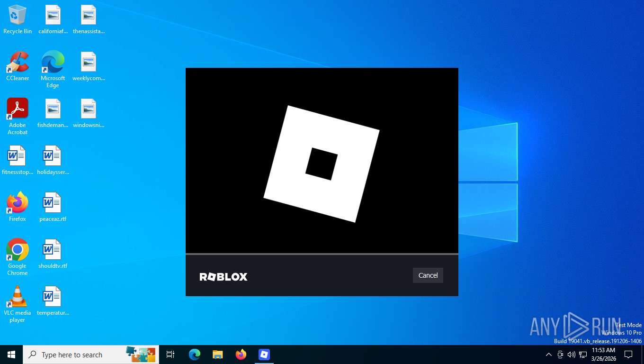Select the peaceaz.rtf document
This screenshot has height=364, width=644.
click(53, 207)
